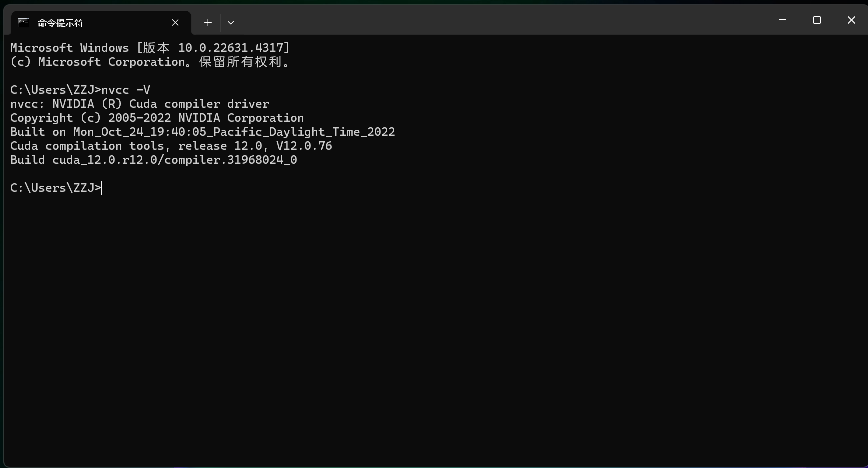Expand the new tab profile dropdown chevron

(x=230, y=22)
